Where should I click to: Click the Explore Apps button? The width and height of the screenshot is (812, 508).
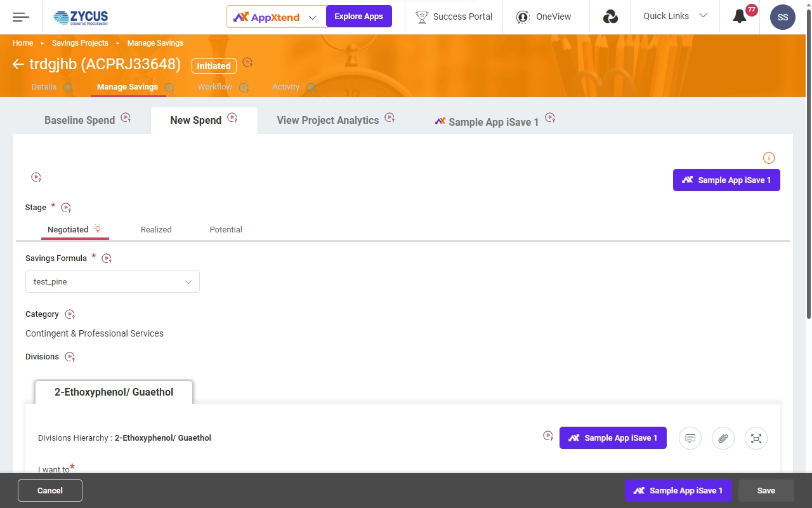[x=359, y=17]
